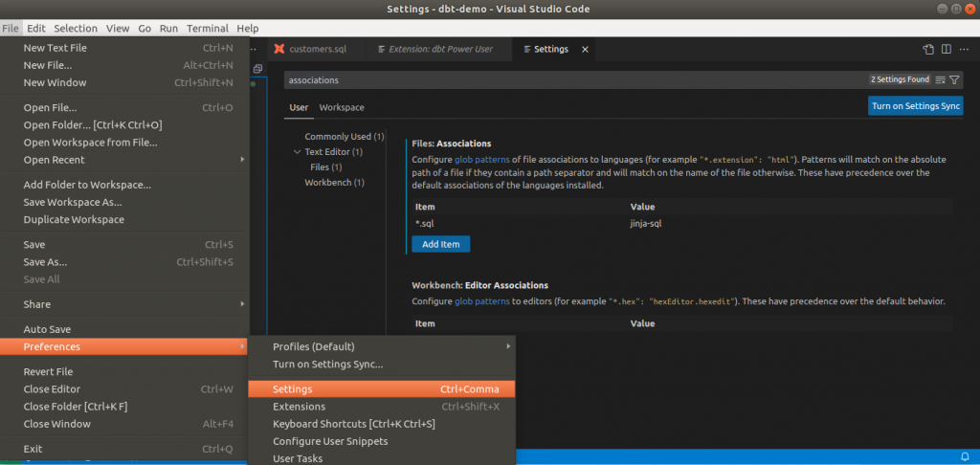Toggle Auto Save in File menu
This screenshot has width=980, height=465.
pos(124,329)
